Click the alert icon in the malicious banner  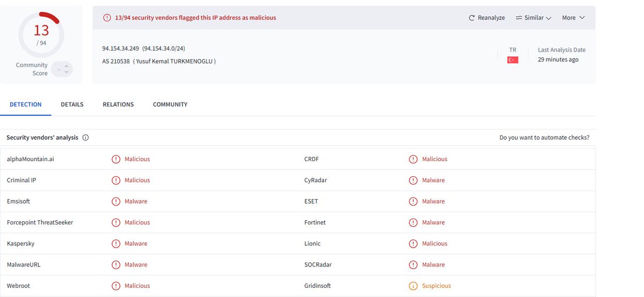click(107, 18)
